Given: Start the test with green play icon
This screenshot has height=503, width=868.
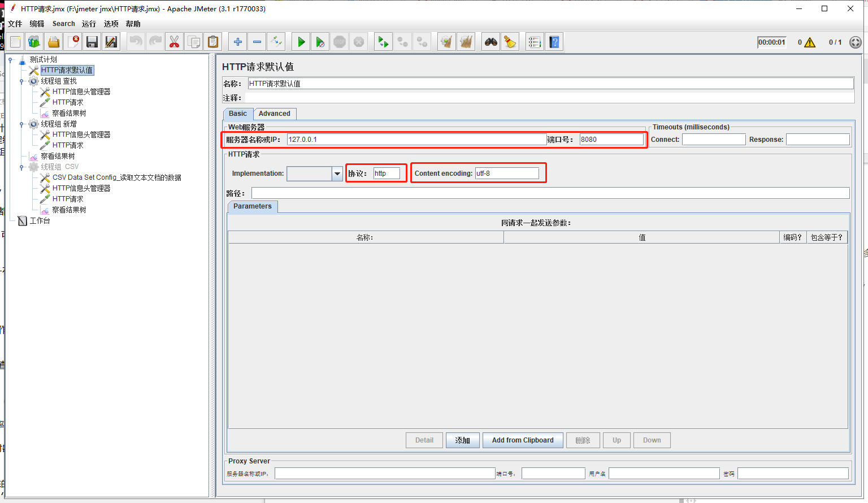Looking at the screenshot, I should [x=301, y=42].
